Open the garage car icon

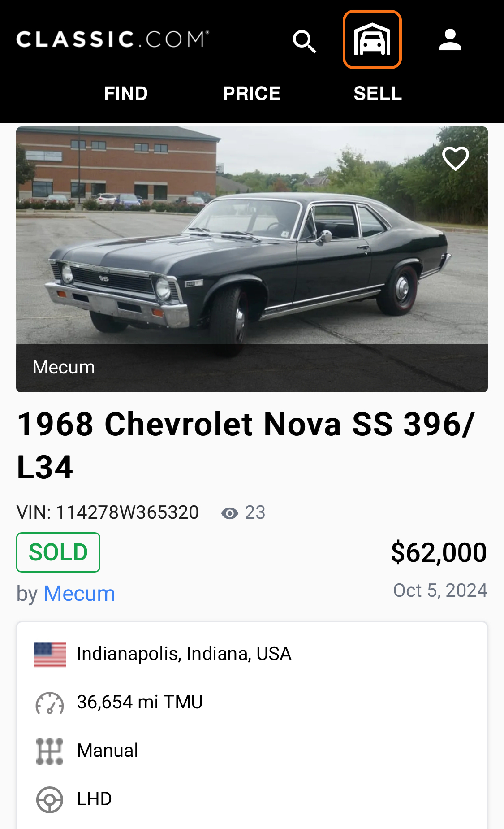(372, 39)
